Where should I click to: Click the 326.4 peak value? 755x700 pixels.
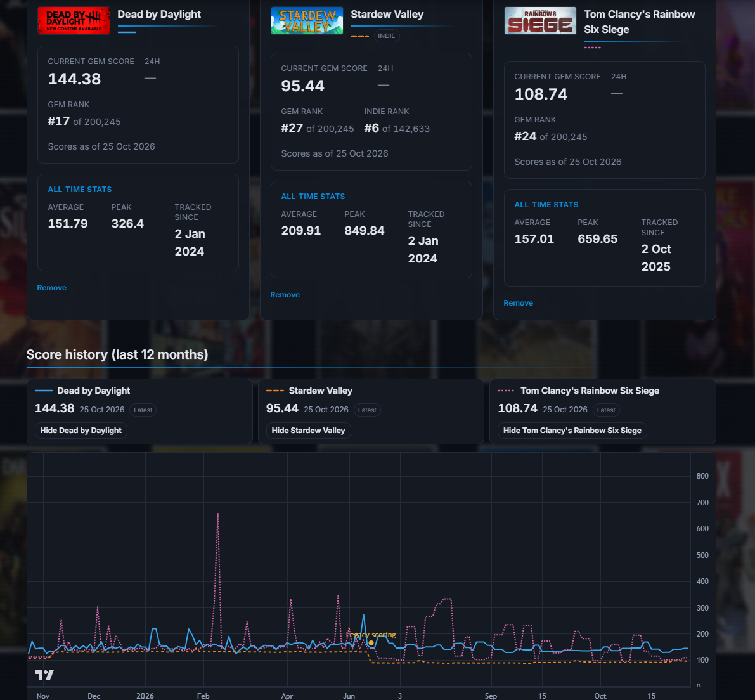pos(127,224)
